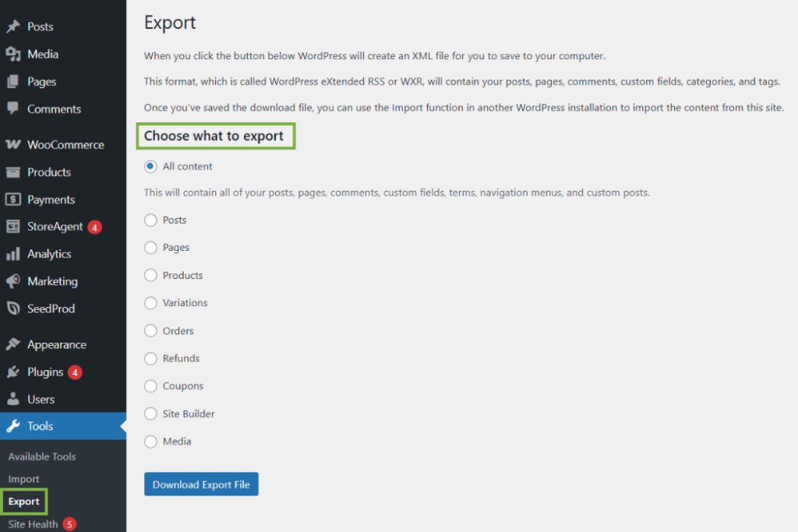Open Available Tools submenu link
This screenshot has height=532, width=798.
coord(42,456)
